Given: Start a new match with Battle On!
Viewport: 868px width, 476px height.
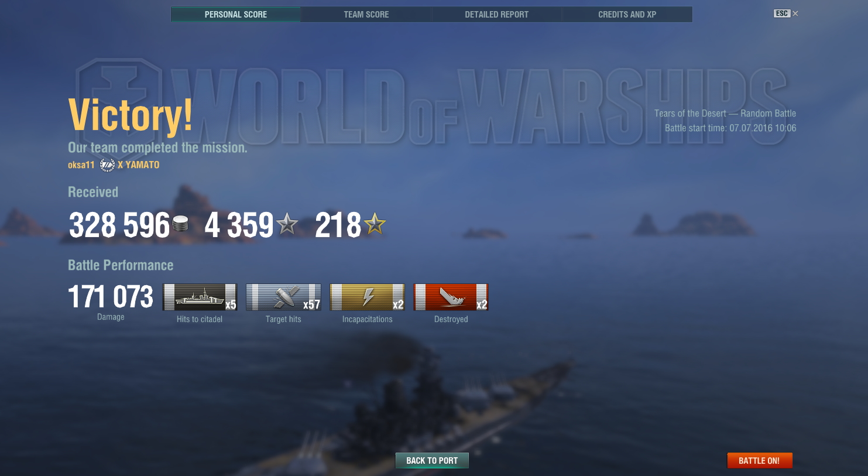Looking at the screenshot, I should point(759,461).
